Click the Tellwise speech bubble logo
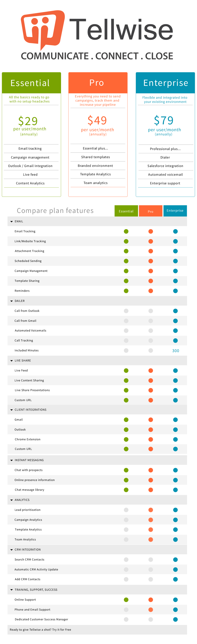Viewport: 197px width, 644px height. click(42, 29)
